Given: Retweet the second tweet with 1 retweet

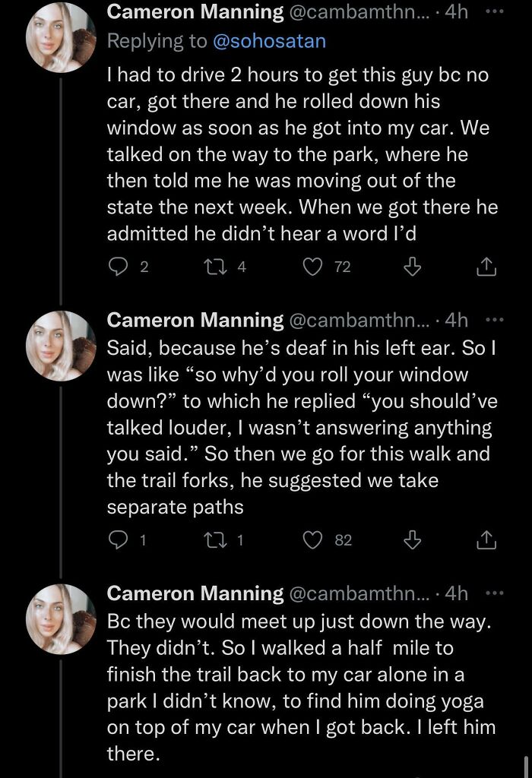Looking at the screenshot, I should coord(214,539).
